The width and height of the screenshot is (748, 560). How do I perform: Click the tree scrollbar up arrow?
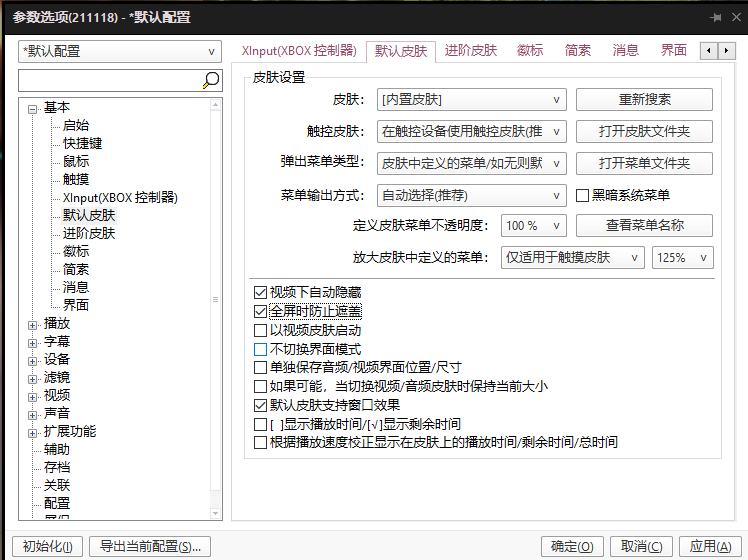pos(216,104)
